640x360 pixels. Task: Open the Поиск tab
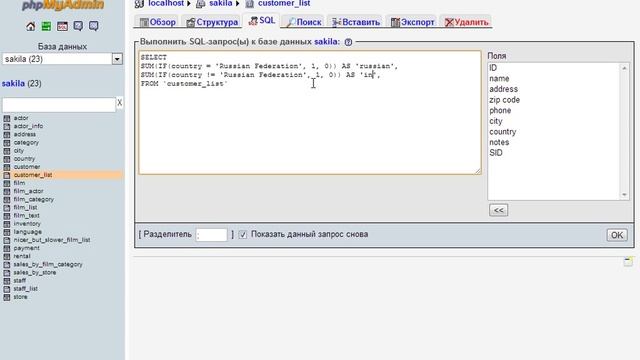tap(304, 22)
